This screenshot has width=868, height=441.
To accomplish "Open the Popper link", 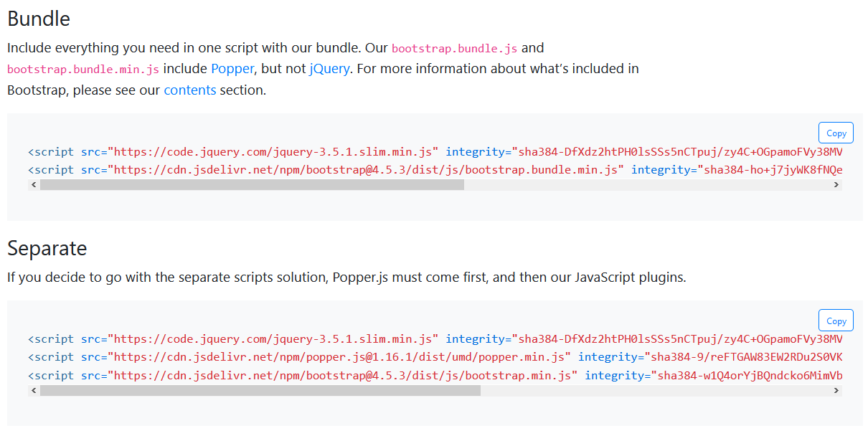I will [x=232, y=69].
